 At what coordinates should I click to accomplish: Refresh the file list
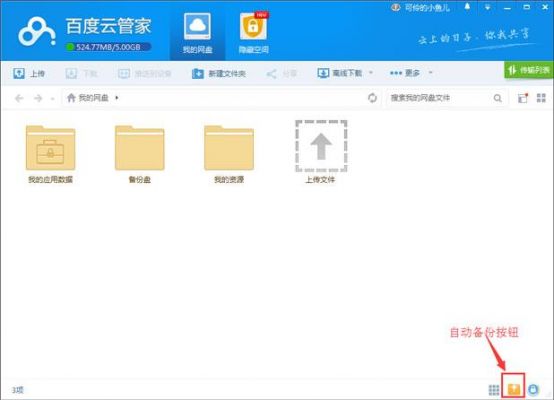click(x=372, y=98)
